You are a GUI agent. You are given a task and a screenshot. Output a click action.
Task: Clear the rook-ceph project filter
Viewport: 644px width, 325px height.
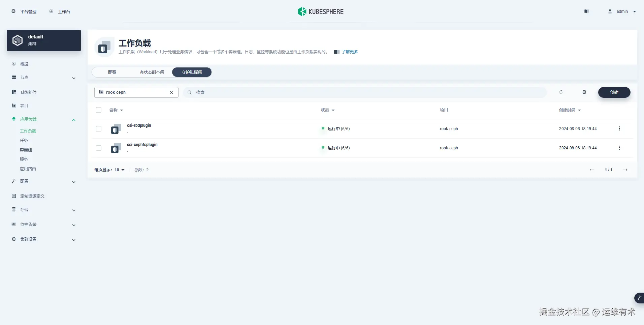point(171,92)
